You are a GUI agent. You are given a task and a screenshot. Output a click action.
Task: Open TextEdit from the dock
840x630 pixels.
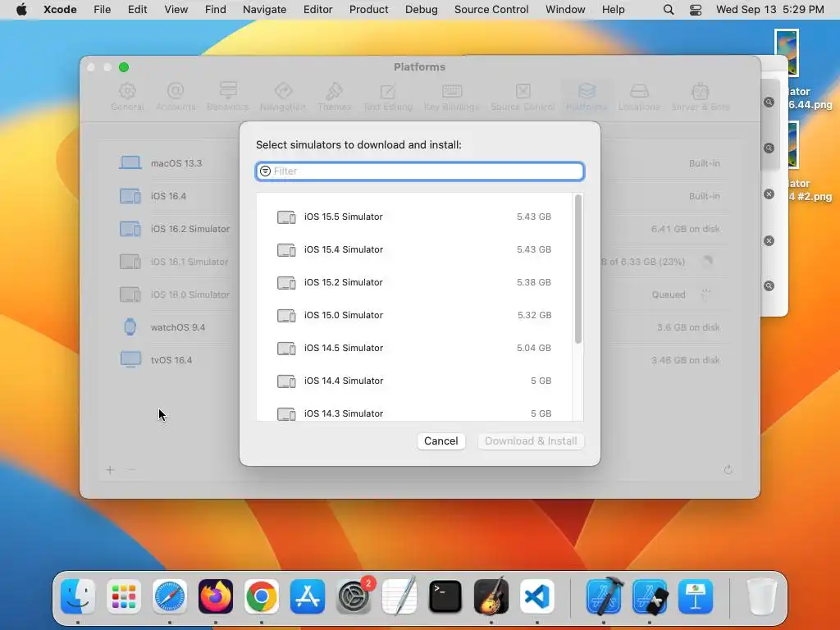coord(399,596)
